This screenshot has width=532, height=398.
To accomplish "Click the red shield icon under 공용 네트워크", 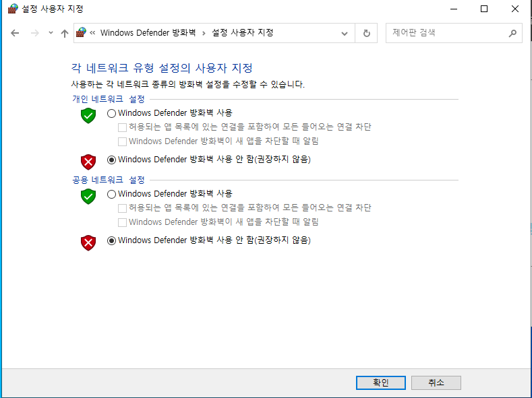I will click(88, 243).
